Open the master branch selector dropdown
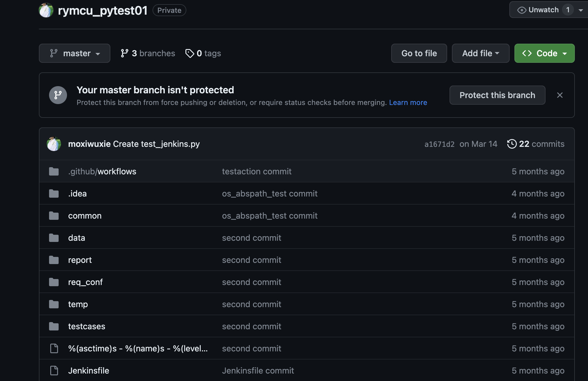This screenshot has width=588, height=381. coord(74,53)
